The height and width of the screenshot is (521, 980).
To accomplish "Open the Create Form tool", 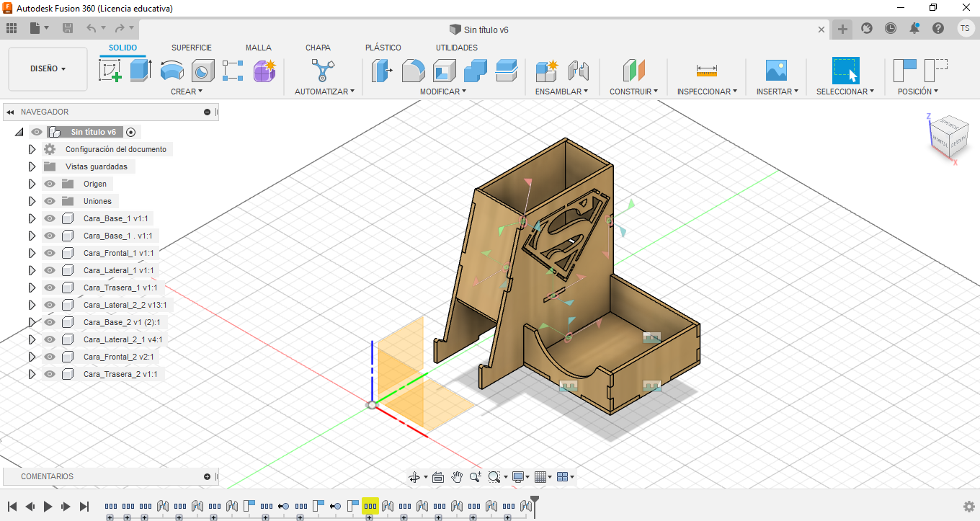I will tap(264, 71).
